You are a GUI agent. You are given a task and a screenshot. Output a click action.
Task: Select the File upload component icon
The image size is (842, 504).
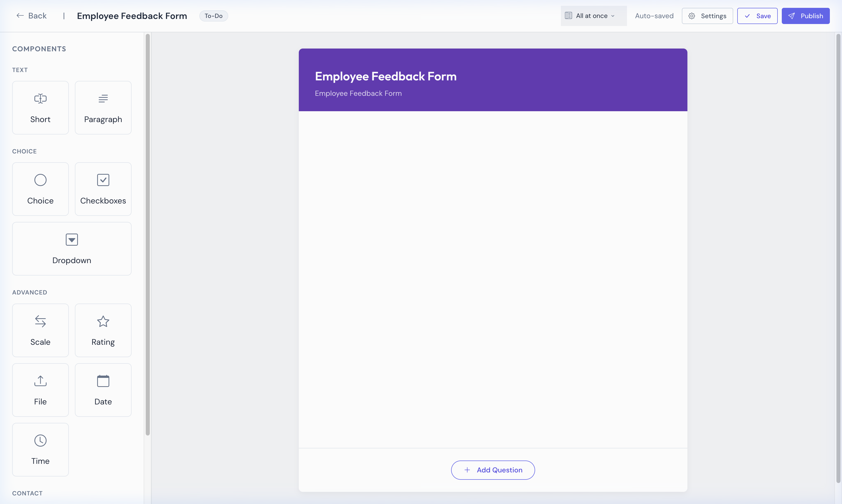click(40, 380)
